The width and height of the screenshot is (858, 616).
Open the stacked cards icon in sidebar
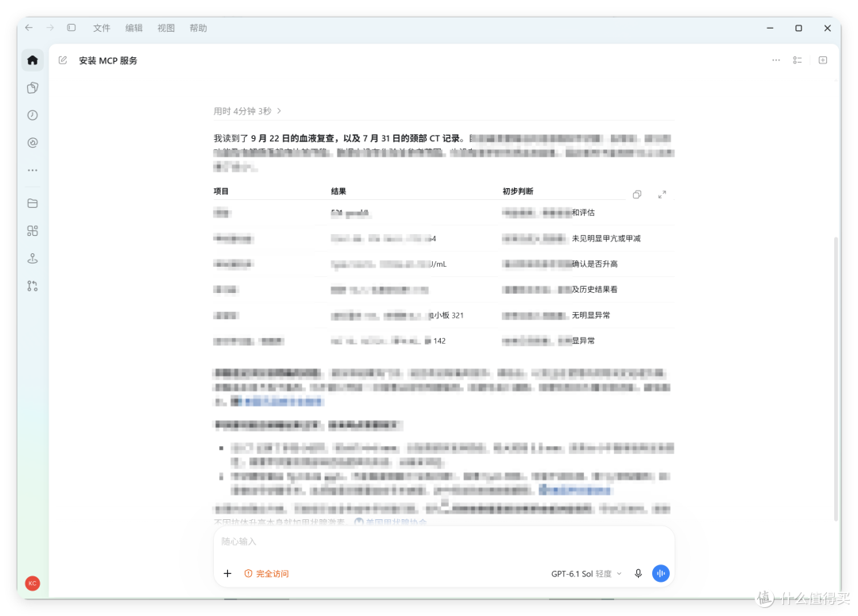(33, 87)
